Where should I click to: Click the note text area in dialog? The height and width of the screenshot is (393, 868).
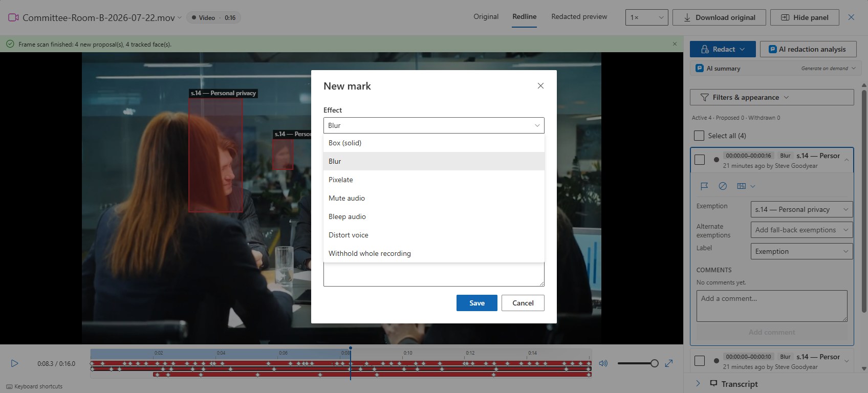coord(433,275)
